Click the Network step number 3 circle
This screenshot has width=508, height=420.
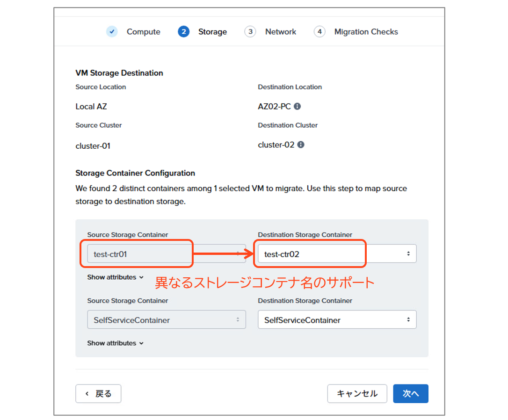point(250,32)
